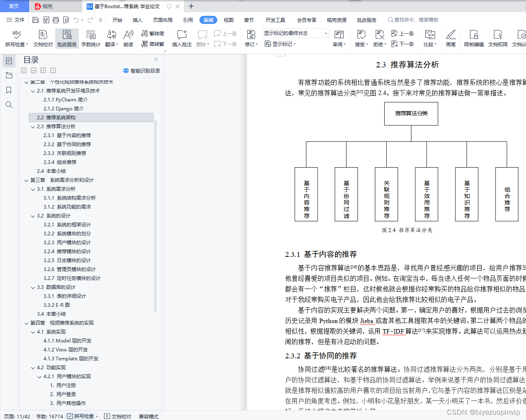Image resolution: width=526 pixels, height=420 pixels.
Task: Open the 显示标记的最终状态 dropdown
Action: (295, 33)
